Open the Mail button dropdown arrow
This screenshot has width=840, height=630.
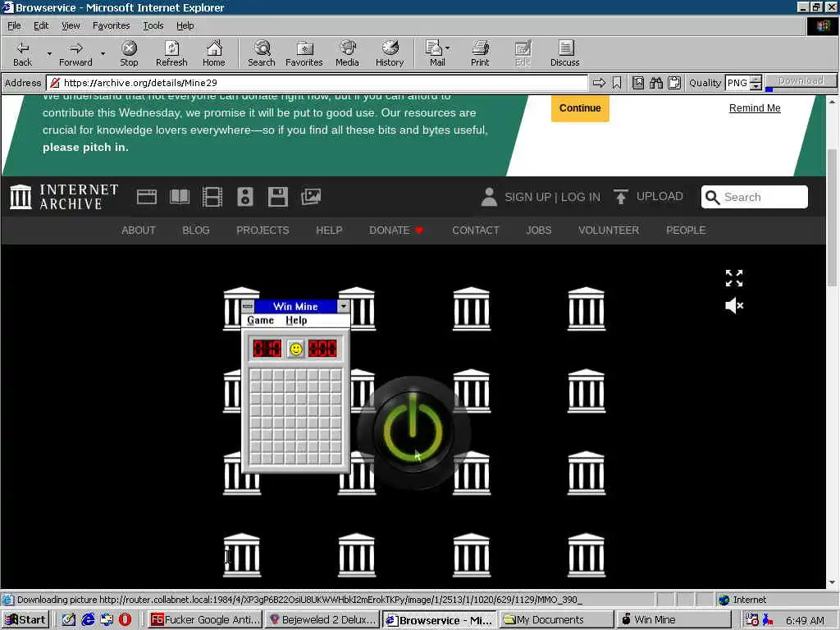pyautogui.click(x=447, y=48)
